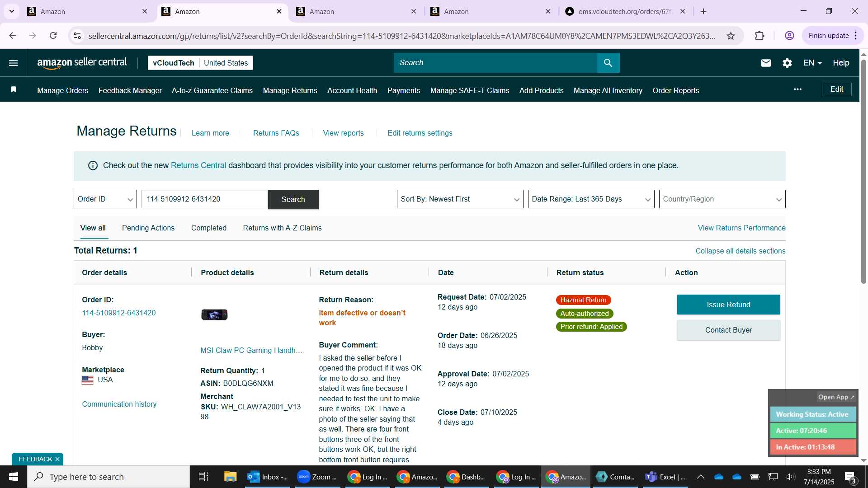
Task: Click the bookmark flag icon
Action: [14, 89]
